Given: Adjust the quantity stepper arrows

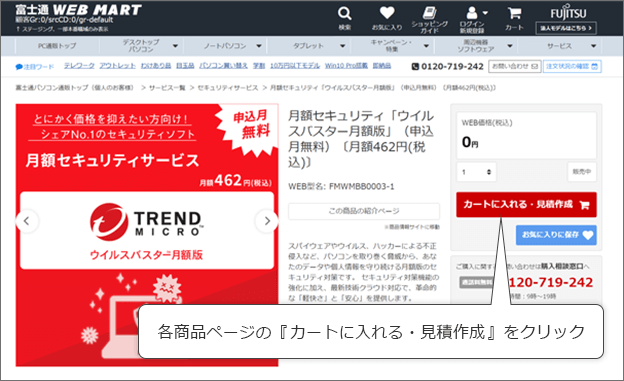Looking at the screenshot, I should pos(489,172).
